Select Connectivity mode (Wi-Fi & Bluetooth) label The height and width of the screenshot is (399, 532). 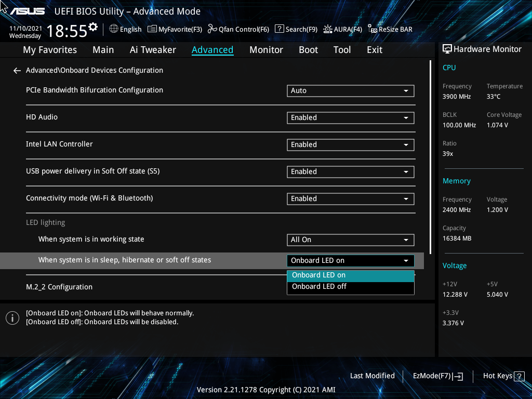89,198
